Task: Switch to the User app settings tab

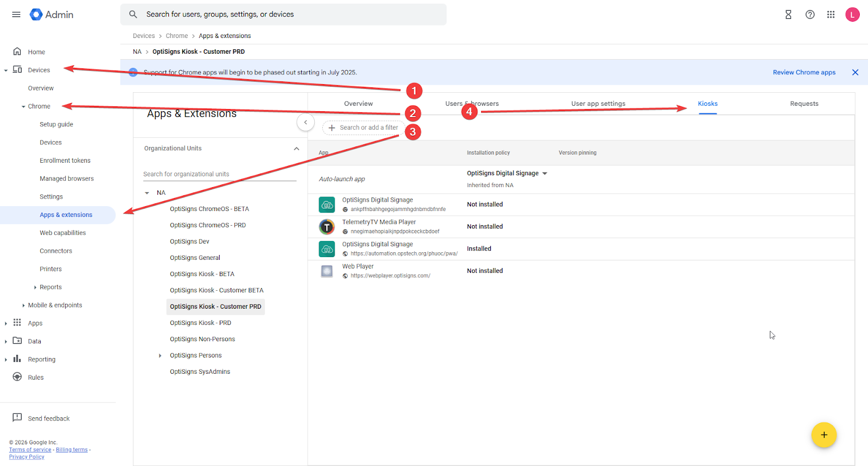Action: (x=598, y=104)
